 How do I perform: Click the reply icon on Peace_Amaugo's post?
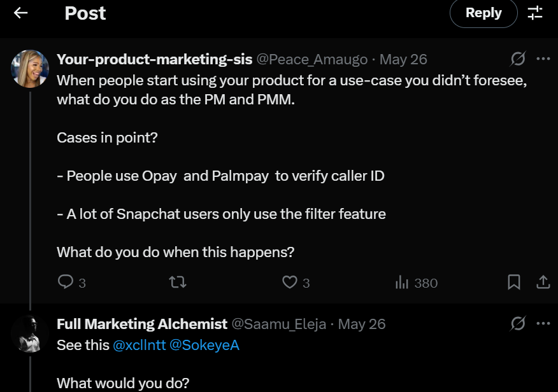(66, 282)
